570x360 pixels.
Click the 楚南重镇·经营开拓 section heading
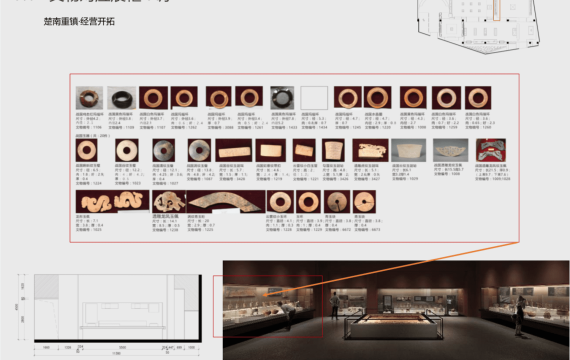pos(79,21)
